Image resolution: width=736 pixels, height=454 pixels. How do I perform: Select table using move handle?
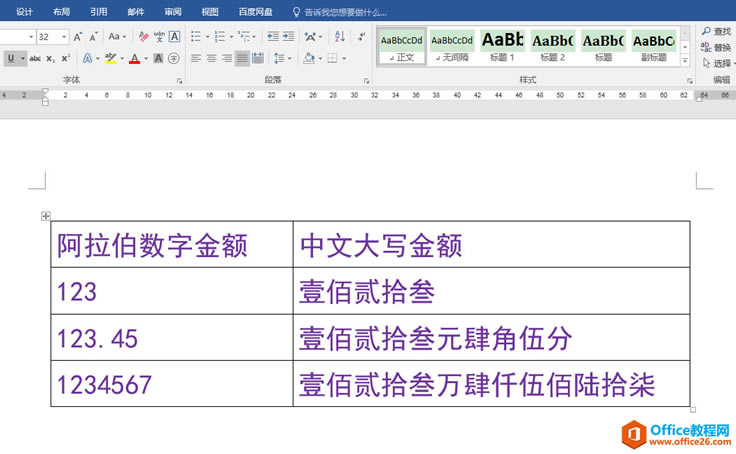[x=46, y=216]
